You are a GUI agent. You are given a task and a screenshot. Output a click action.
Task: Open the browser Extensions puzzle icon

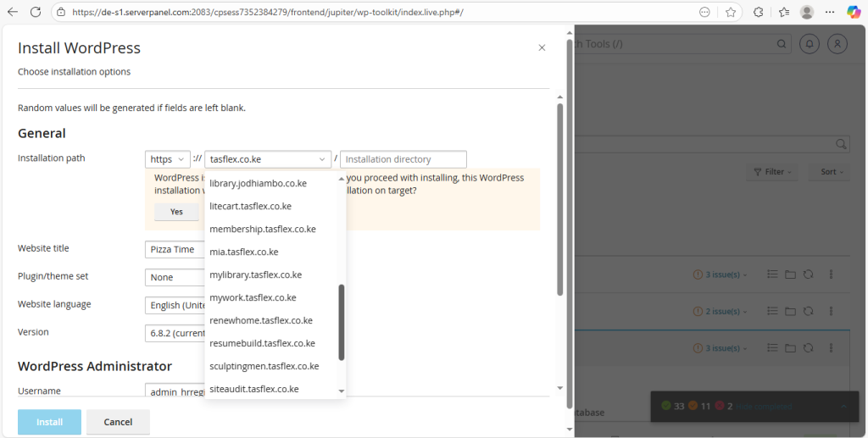coord(758,12)
